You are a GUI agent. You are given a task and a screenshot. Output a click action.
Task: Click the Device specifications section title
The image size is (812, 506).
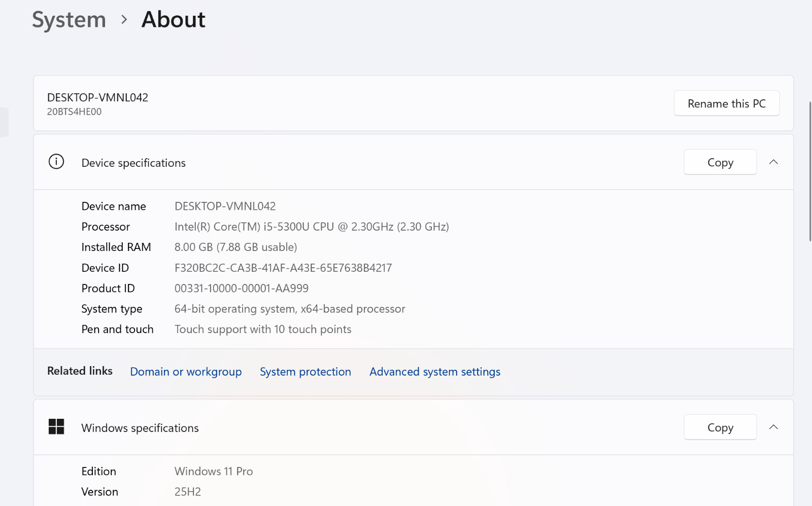(133, 163)
